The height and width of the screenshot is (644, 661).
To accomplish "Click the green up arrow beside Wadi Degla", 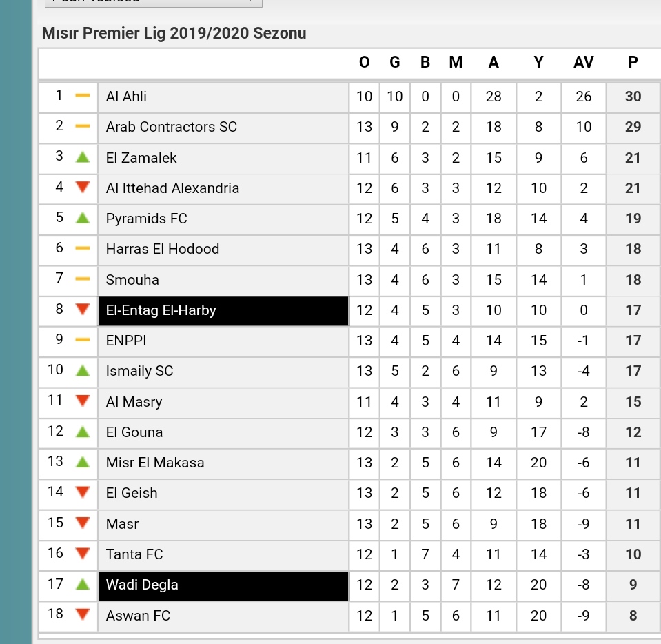I will pos(83,584).
